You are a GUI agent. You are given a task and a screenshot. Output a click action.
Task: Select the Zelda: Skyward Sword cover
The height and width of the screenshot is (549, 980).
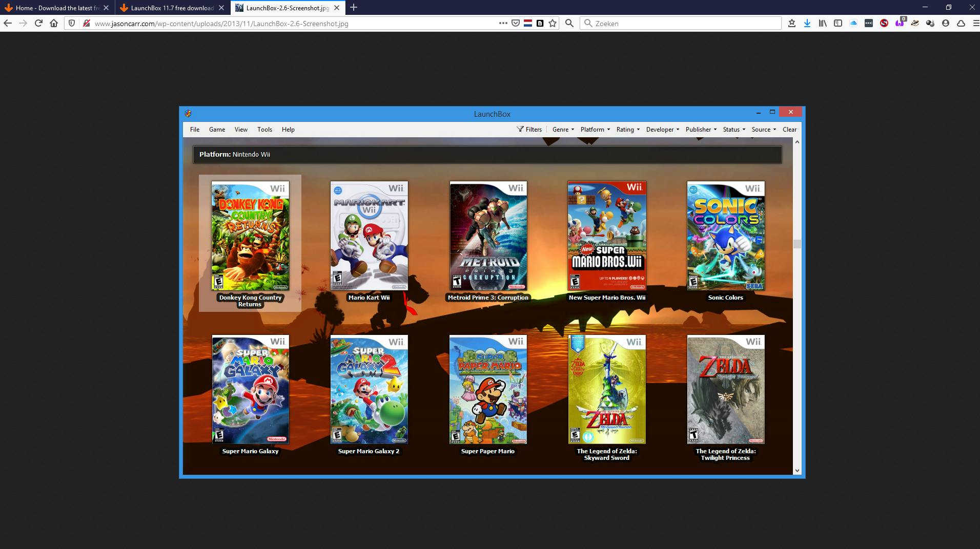click(607, 389)
